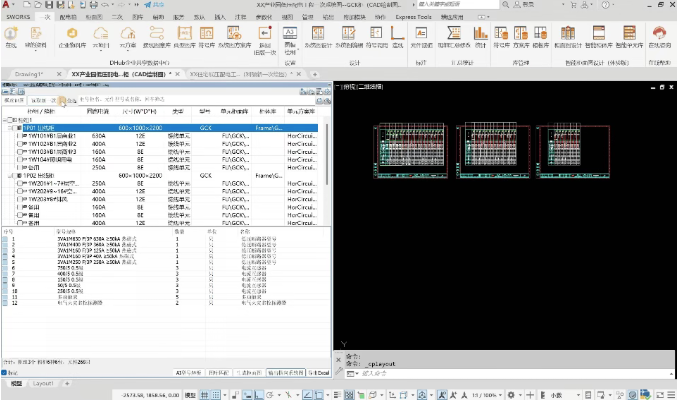This screenshot has height=401, width=678.
Task: Click the search magnifier icon in title bar
Action: coord(505,5)
